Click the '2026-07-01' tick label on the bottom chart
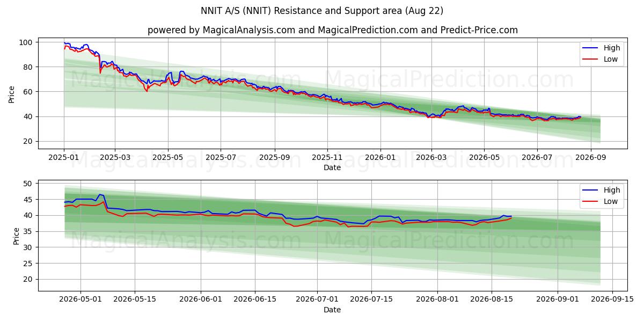644x322 pixels. (317, 299)
